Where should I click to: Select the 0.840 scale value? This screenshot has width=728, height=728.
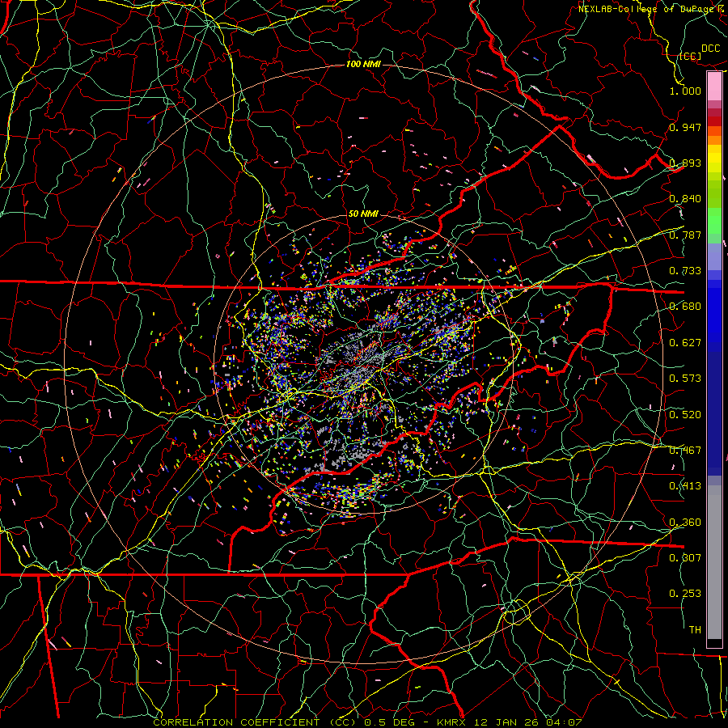coord(685,199)
